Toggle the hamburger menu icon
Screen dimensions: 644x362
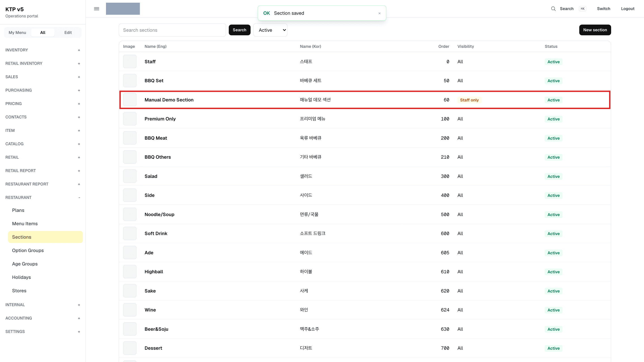pyautogui.click(x=97, y=9)
